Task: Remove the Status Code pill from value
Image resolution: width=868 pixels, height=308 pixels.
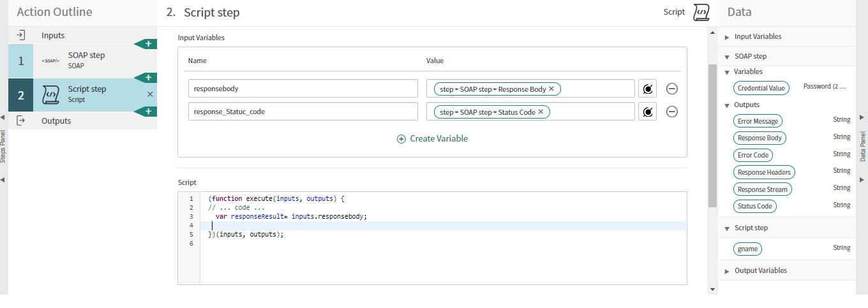Action: coord(541,112)
